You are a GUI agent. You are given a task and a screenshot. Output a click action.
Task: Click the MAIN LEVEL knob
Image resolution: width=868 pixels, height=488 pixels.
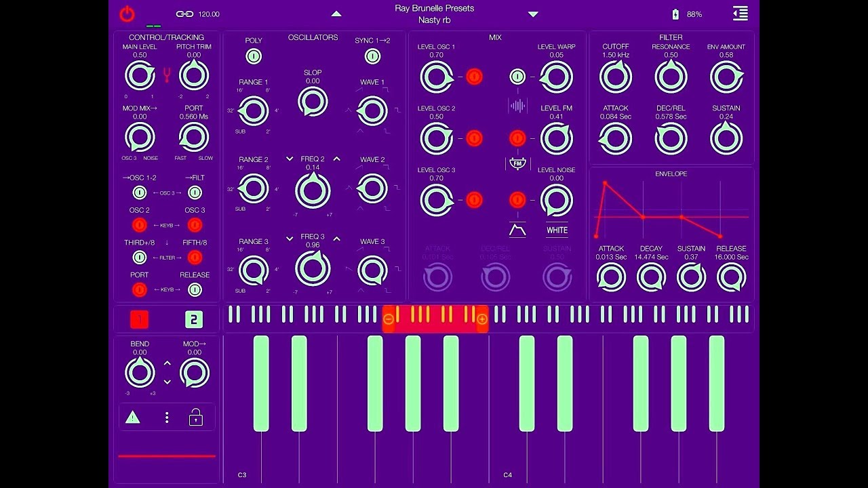click(140, 76)
